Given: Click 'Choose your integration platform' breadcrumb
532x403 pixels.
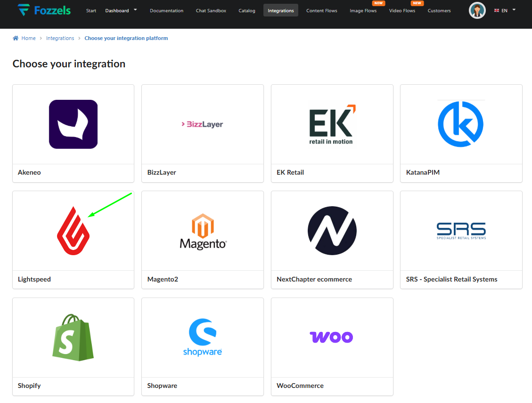Looking at the screenshot, I should [126, 38].
